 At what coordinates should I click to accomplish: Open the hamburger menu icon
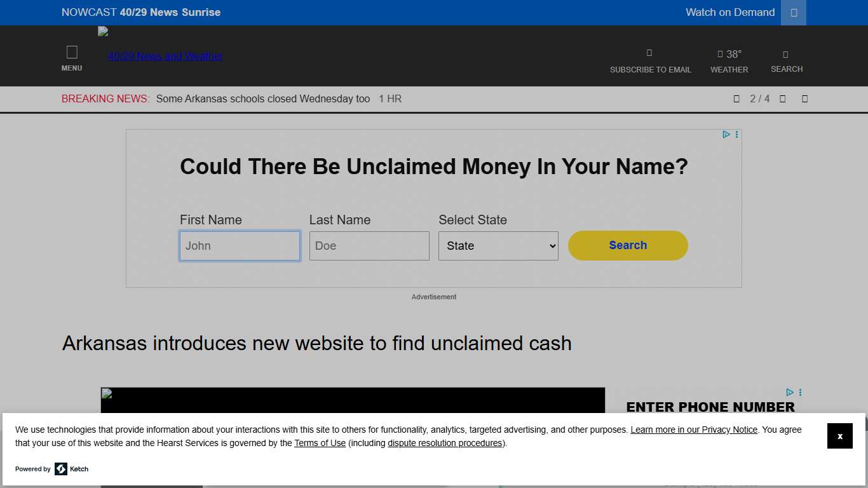(72, 51)
